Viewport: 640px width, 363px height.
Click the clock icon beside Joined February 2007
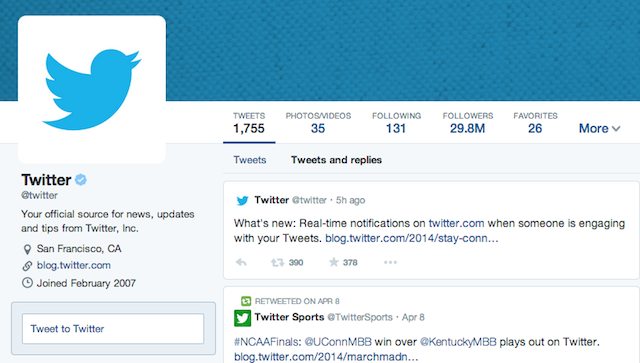pyautogui.click(x=27, y=283)
